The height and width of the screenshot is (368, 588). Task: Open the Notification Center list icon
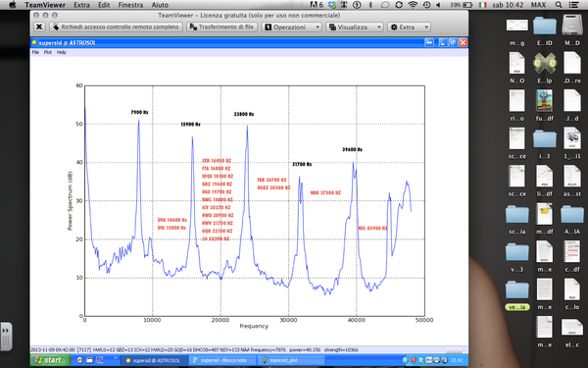(573, 5)
